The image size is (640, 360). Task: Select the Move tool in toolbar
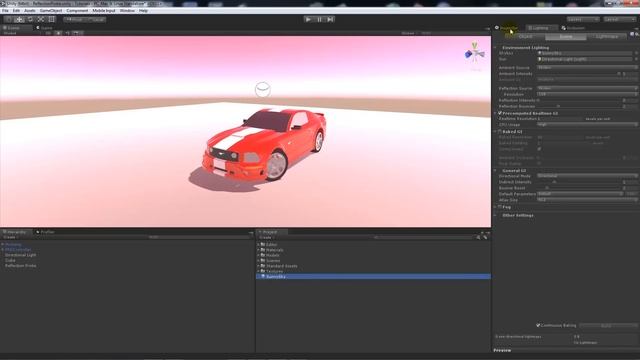click(19, 19)
